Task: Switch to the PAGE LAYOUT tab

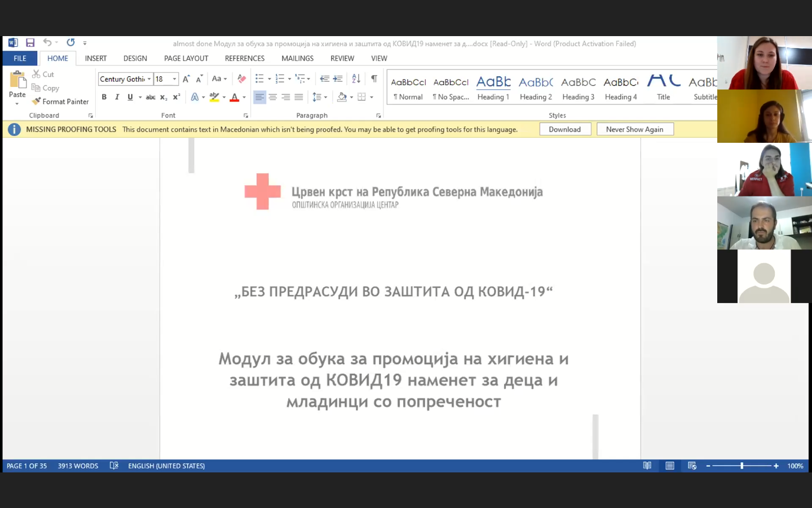Action: click(186, 58)
